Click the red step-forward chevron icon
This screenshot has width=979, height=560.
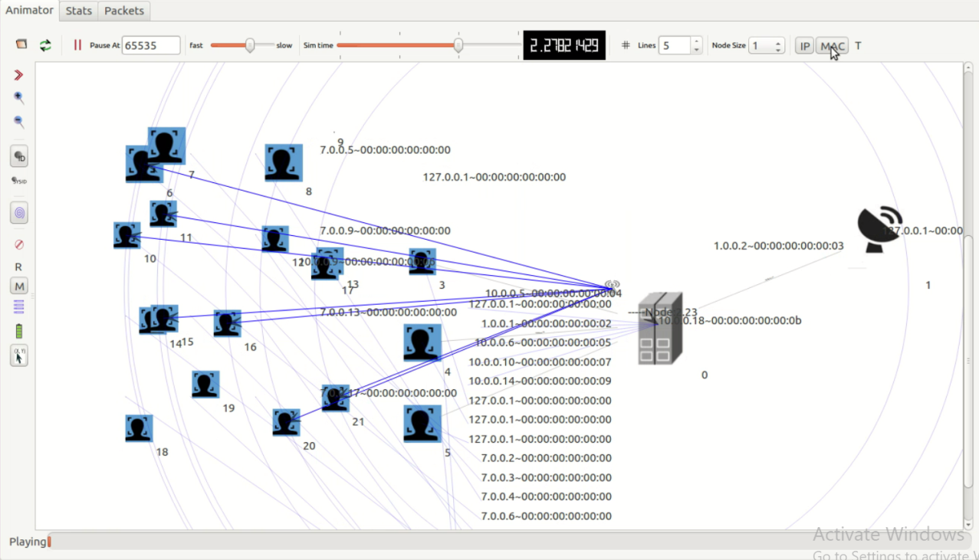(19, 75)
